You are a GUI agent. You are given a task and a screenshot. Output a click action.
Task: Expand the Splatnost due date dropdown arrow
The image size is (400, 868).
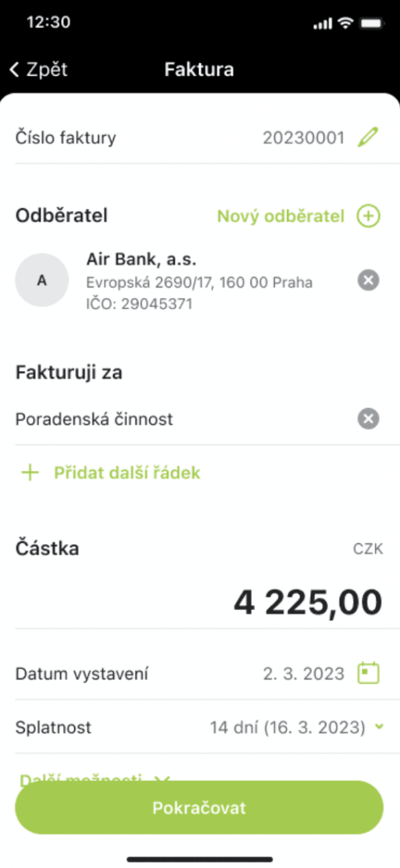pyautogui.click(x=379, y=727)
